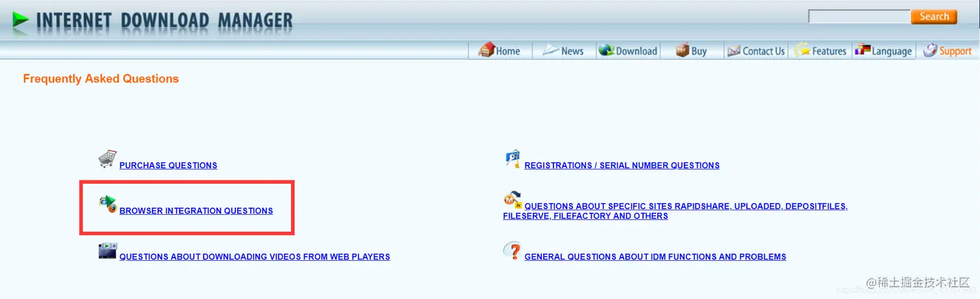Click the envelope icon beside Contact Us

pos(734,50)
